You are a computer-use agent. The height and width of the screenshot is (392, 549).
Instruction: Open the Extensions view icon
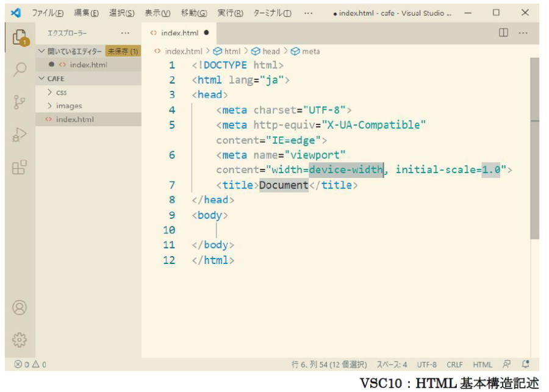pyautogui.click(x=20, y=167)
